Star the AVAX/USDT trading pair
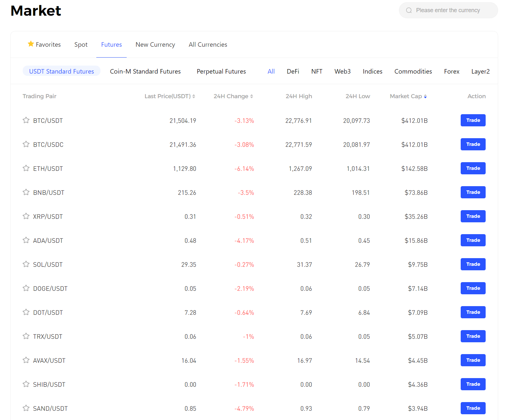This screenshot has width=509, height=420. pyautogui.click(x=26, y=360)
